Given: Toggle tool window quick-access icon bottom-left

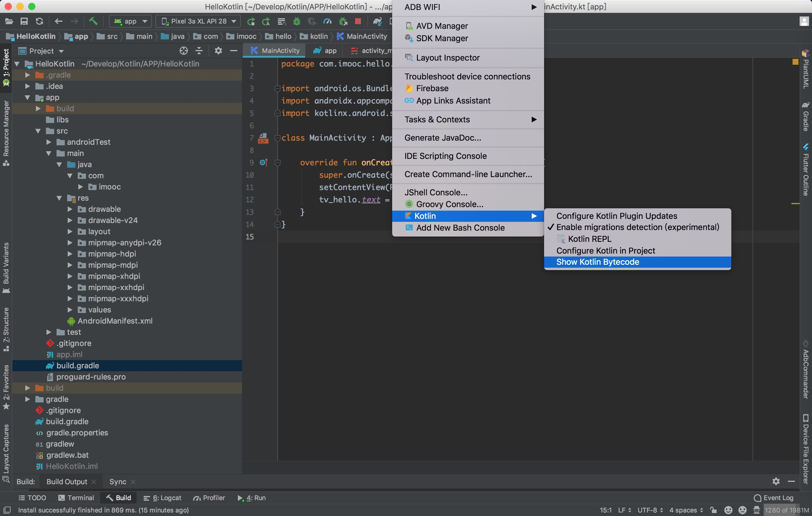Looking at the screenshot, I should coord(7,510).
